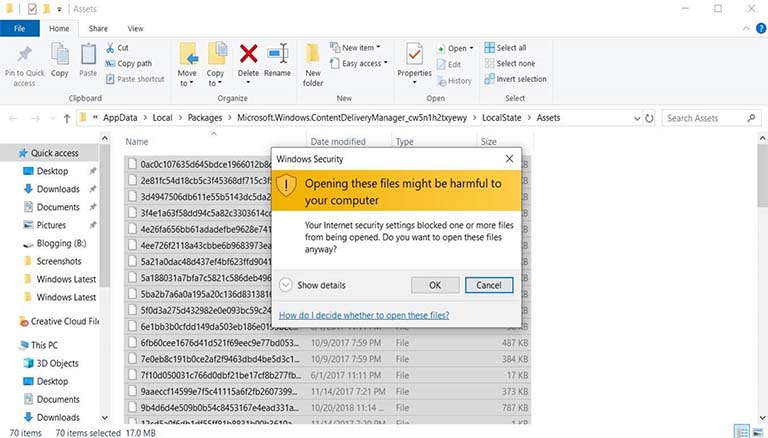Select file 9b4d6d4e509b0b54c8453167e4ead331a
The width and height of the screenshot is (768, 438).
tap(328, 408)
